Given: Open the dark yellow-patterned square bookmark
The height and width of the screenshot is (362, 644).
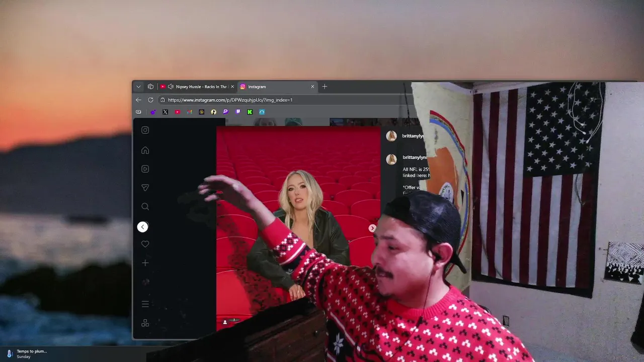Looking at the screenshot, I should (x=201, y=112).
